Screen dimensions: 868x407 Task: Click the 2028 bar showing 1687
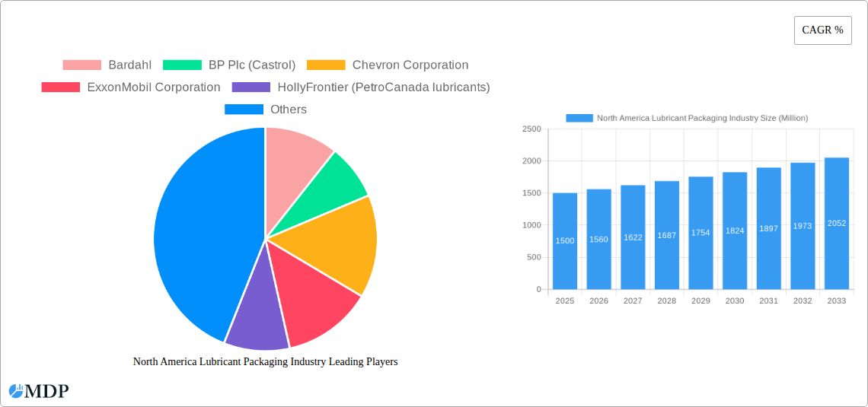(666, 235)
